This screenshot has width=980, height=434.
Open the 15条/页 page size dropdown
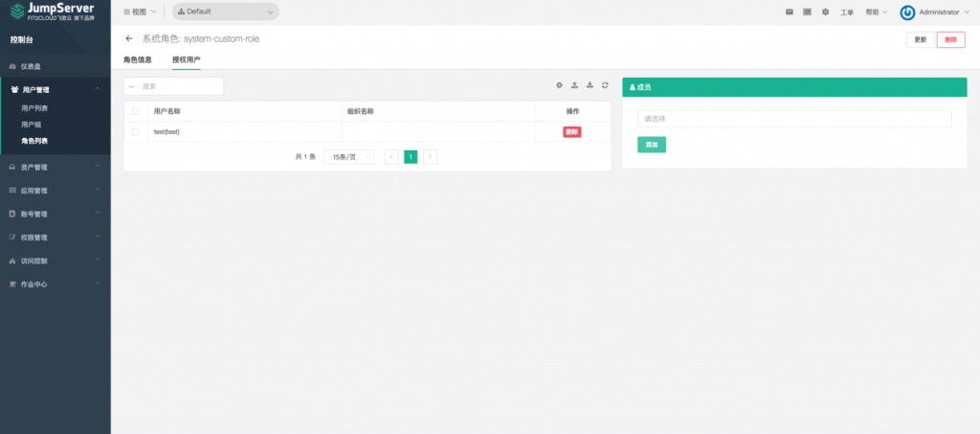[348, 157]
